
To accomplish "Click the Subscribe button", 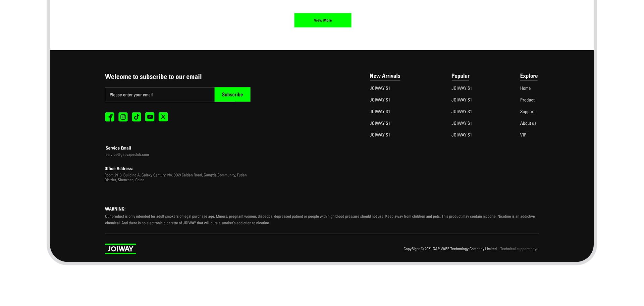I will (x=232, y=95).
